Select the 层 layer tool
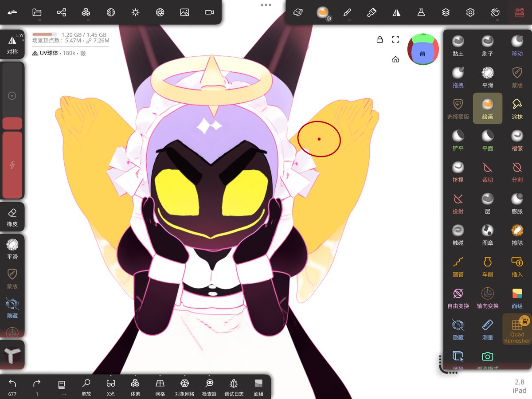The width and height of the screenshot is (532, 399). 487,203
